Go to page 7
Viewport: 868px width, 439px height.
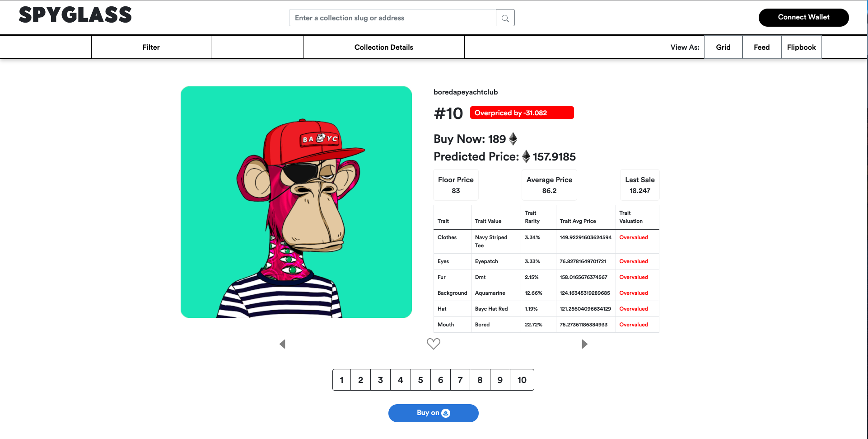[x=460, y=380]
